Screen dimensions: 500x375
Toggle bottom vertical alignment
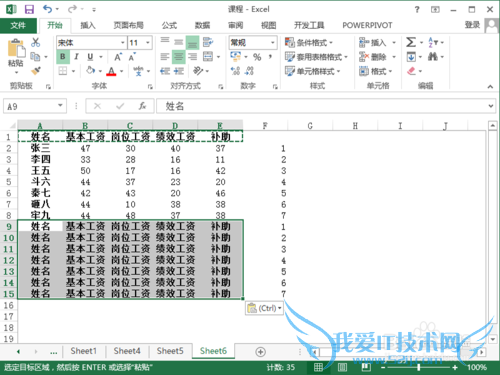point(192,42)
